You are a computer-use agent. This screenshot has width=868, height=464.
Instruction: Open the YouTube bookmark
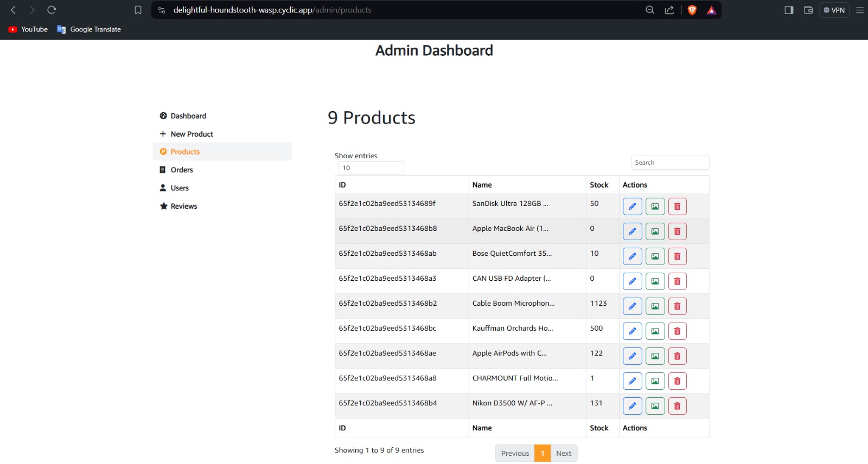[28, 29]
